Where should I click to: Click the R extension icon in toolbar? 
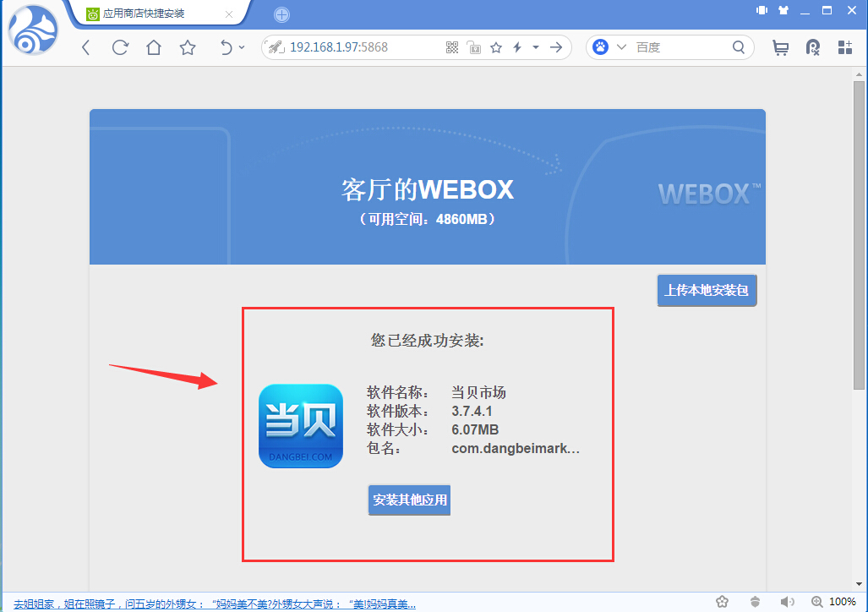[x=813, y=47]
